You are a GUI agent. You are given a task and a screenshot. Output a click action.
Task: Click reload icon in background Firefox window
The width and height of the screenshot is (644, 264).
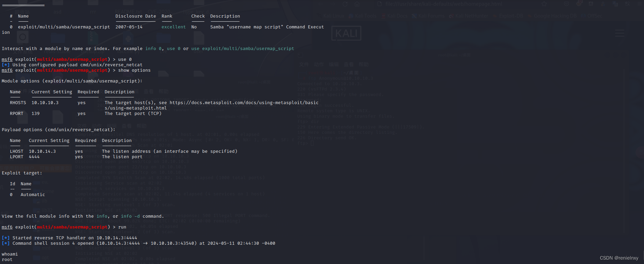point(345,4)
